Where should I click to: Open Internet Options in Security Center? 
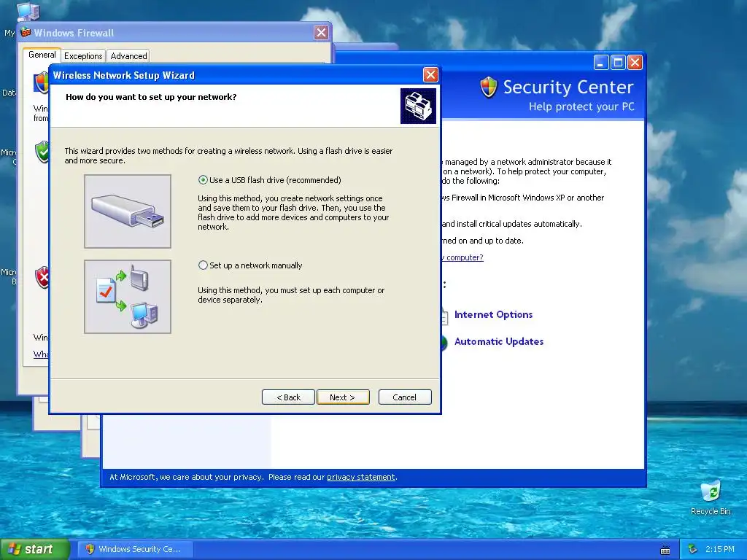click(x=494, y=315)
